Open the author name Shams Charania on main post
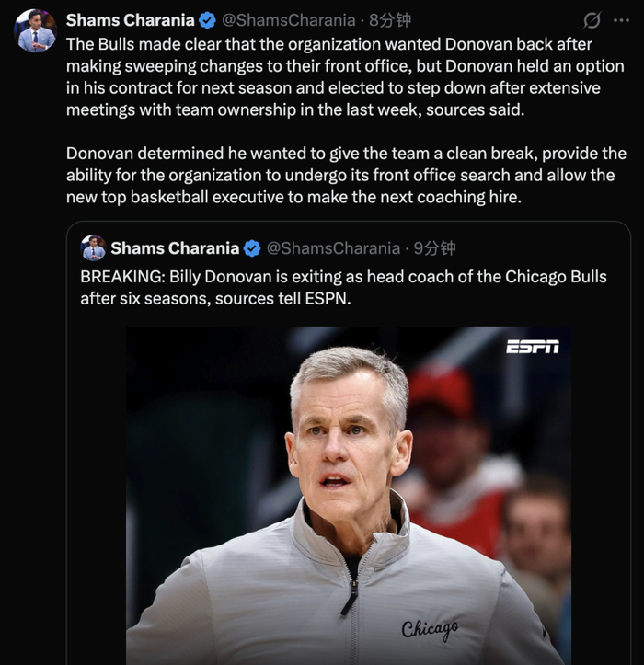Screen dimensions: 644x665 click(131, 20)
